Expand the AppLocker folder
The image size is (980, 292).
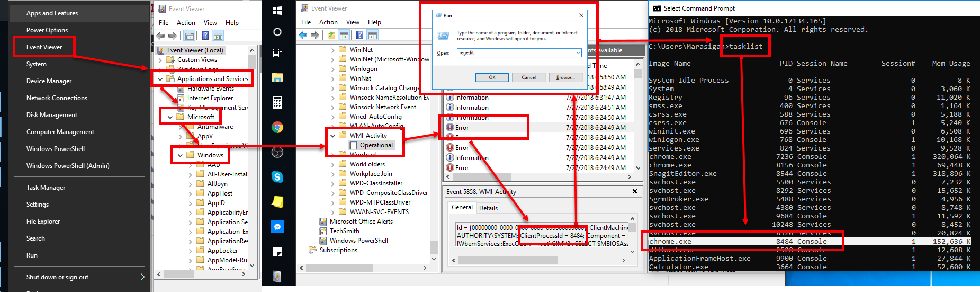coord(191,251)
